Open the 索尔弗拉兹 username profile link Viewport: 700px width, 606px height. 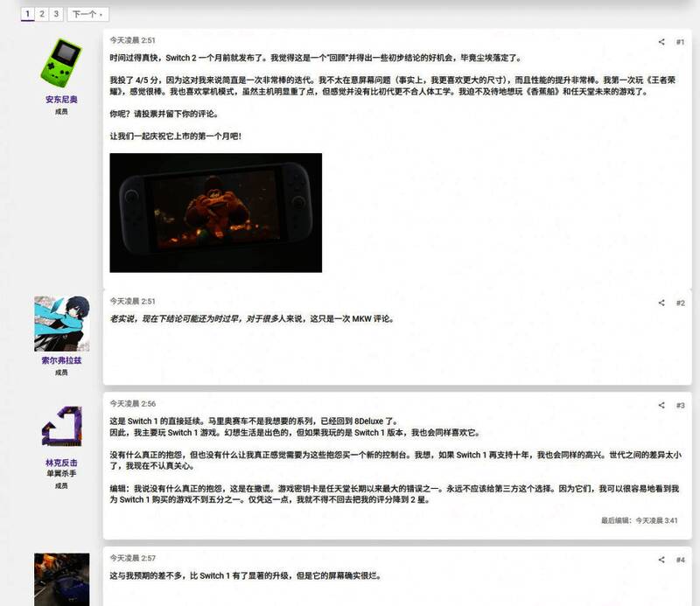click(62, 360)
